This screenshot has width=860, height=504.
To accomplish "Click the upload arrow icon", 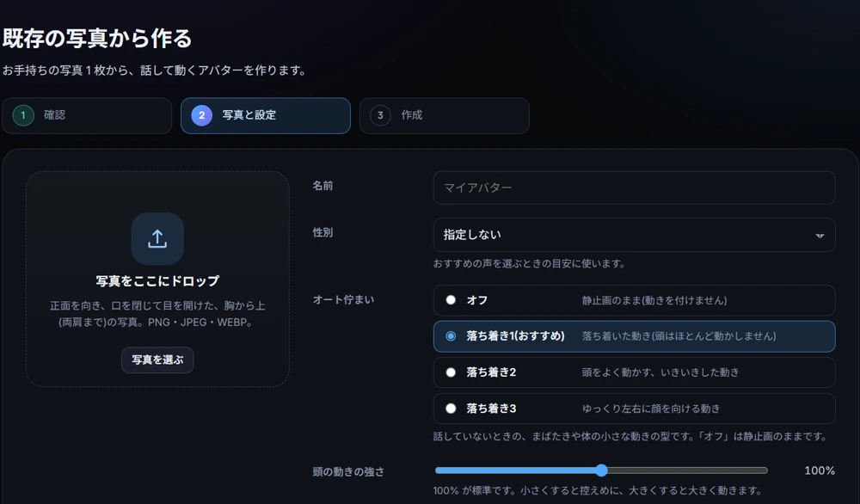I will pyautogui.click(x=157, y=238).
